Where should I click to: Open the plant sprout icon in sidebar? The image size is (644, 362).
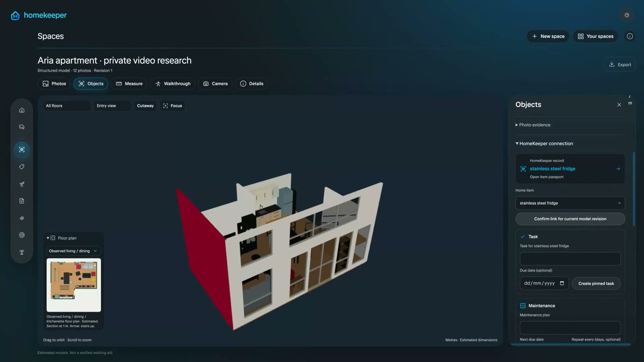[x=22, y=184]
